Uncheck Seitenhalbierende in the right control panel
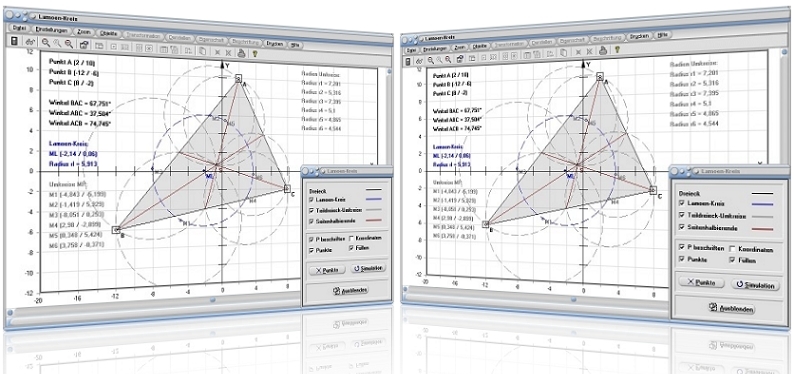Screen dimensions: 794x374 point(682,227)
